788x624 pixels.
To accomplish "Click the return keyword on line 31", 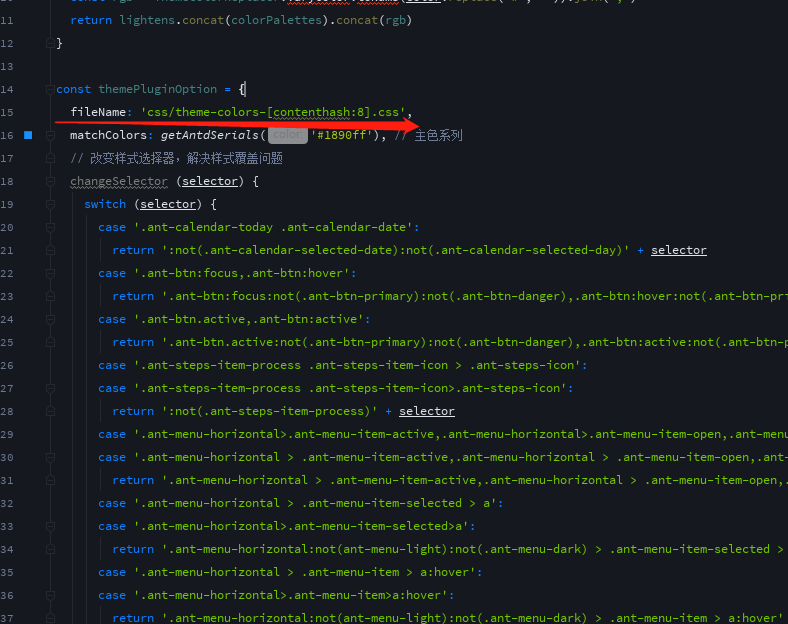I will (x=133, y=480).
